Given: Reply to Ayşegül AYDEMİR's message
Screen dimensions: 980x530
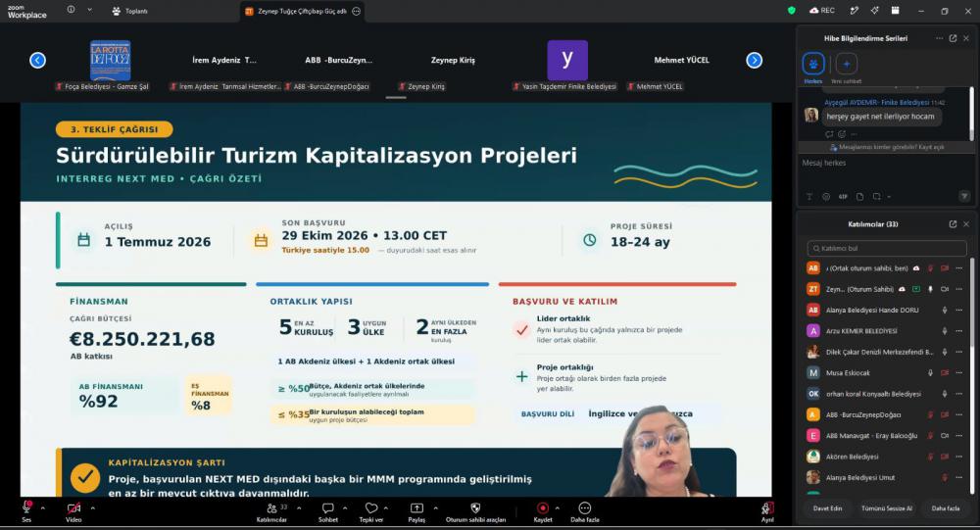Looking at the screenshot, I should pyautogui.click(x=829, y=134).
